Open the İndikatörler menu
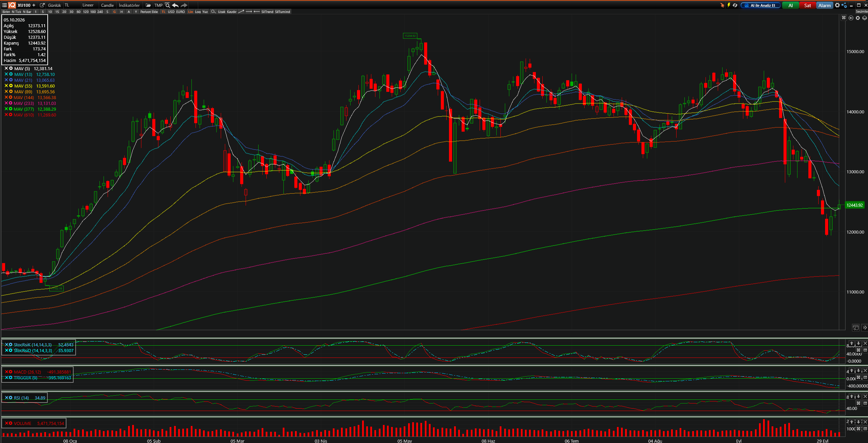Viewport: 868px width, 443px height. pos(129,5)
